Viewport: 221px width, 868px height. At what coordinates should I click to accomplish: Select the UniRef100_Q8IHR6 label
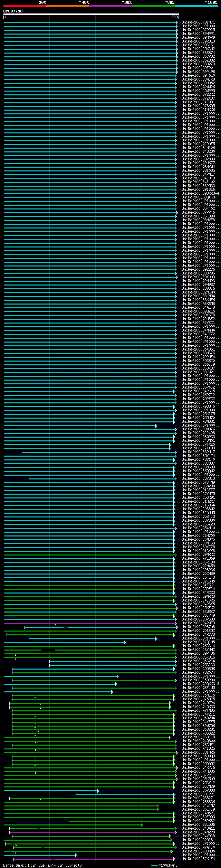198,753
